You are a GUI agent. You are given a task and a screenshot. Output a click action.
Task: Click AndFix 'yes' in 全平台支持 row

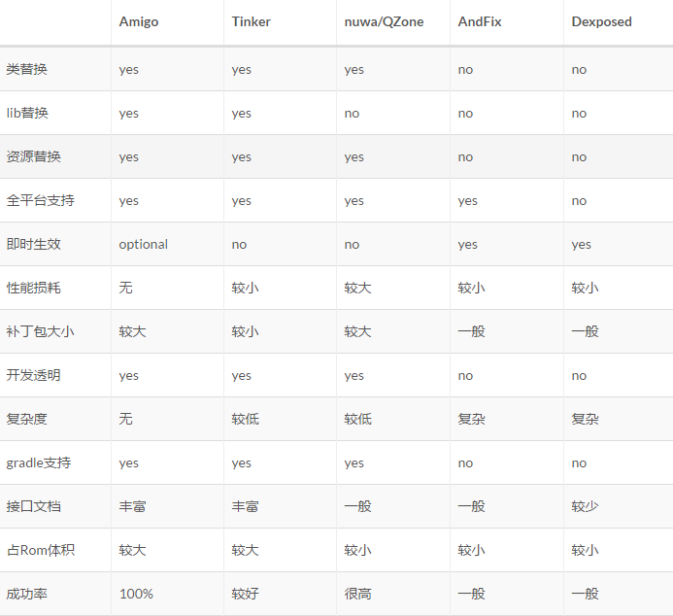point(467,201)
